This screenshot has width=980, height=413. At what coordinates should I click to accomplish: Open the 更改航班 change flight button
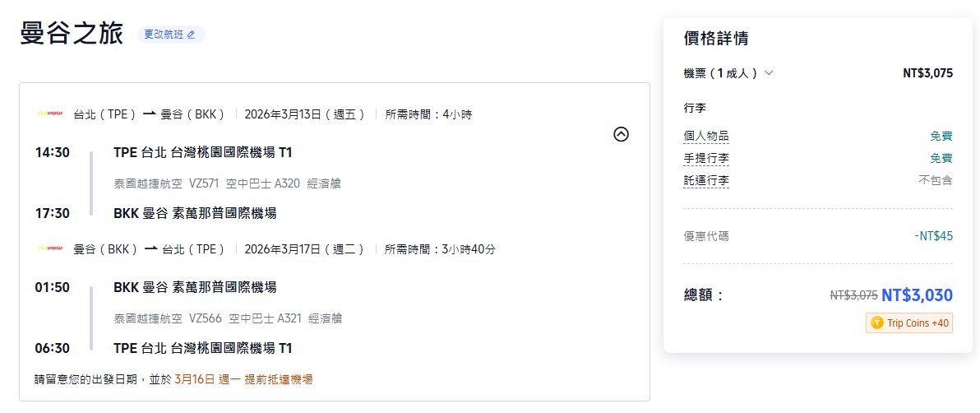(x=170, y=35)
